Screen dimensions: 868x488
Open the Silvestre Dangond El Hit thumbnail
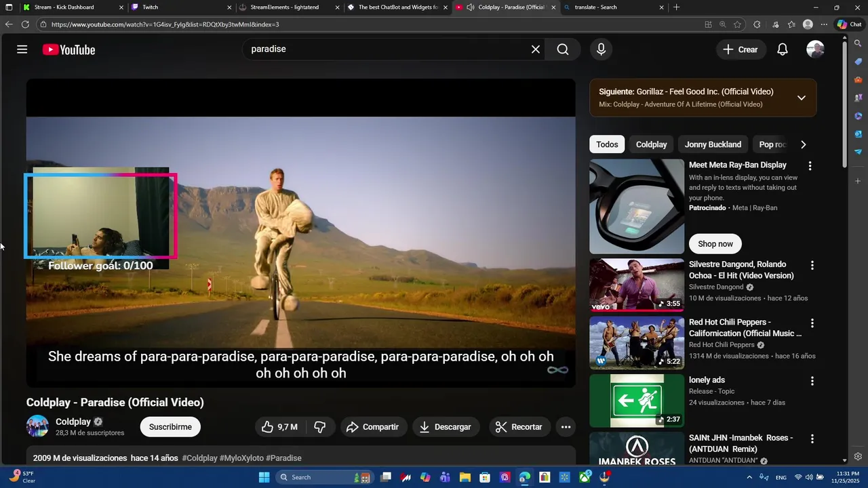637,285
